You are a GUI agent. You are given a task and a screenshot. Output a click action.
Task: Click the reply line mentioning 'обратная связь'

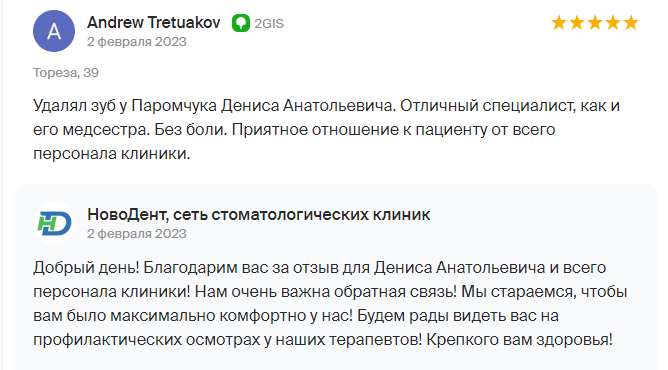pos(330,292)
